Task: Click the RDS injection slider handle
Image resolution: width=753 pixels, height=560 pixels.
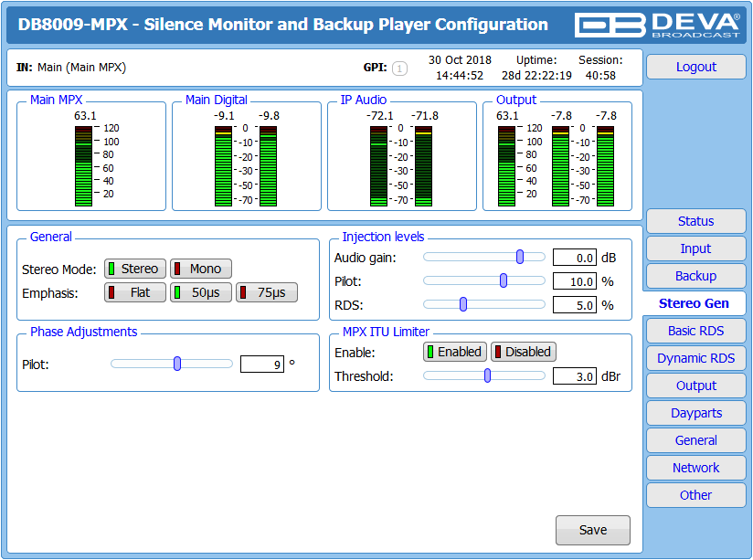Action: 463,304
